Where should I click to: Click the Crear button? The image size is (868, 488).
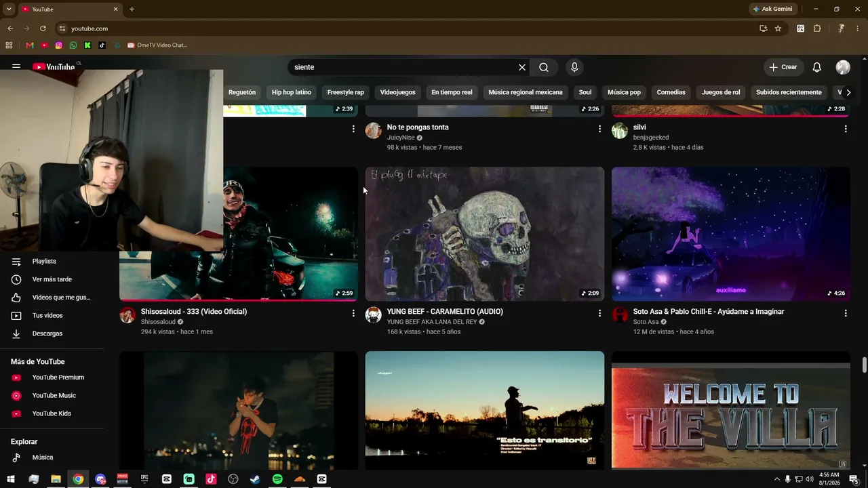(783, 67)
